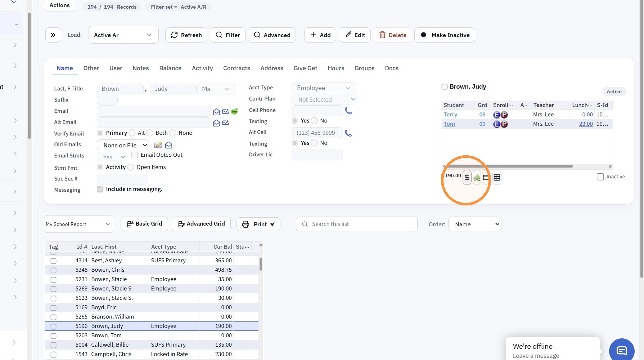644x360 pixels.
Task: Open the Print menu
Action: pyautogui.click(x=258, y=224)
